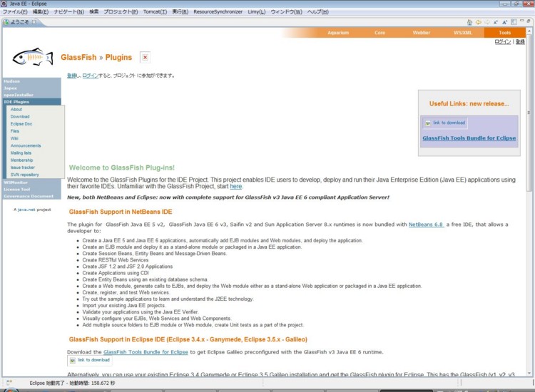
Task: Open SVN repository under IDE Plugins
Action: click(24, 175)
